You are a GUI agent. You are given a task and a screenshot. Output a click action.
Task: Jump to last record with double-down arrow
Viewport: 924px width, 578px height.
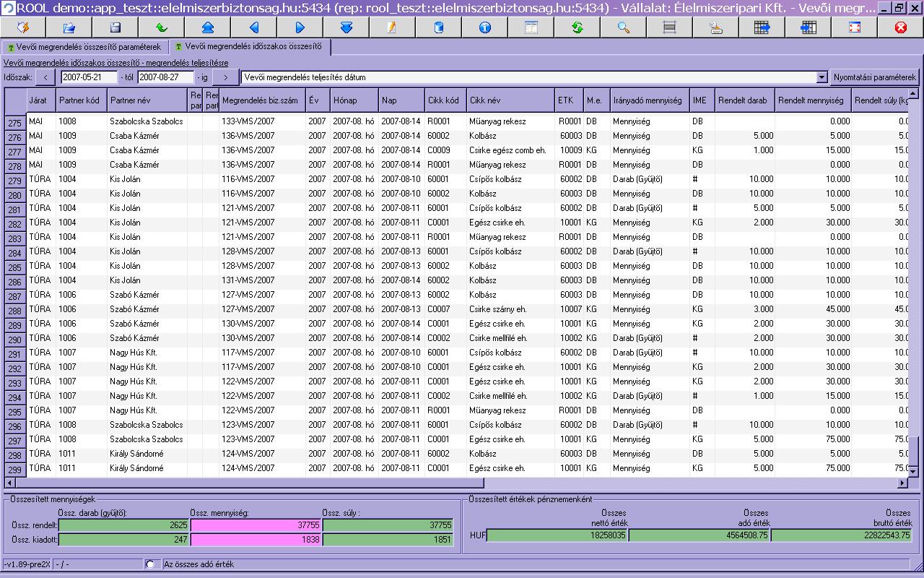346,27
